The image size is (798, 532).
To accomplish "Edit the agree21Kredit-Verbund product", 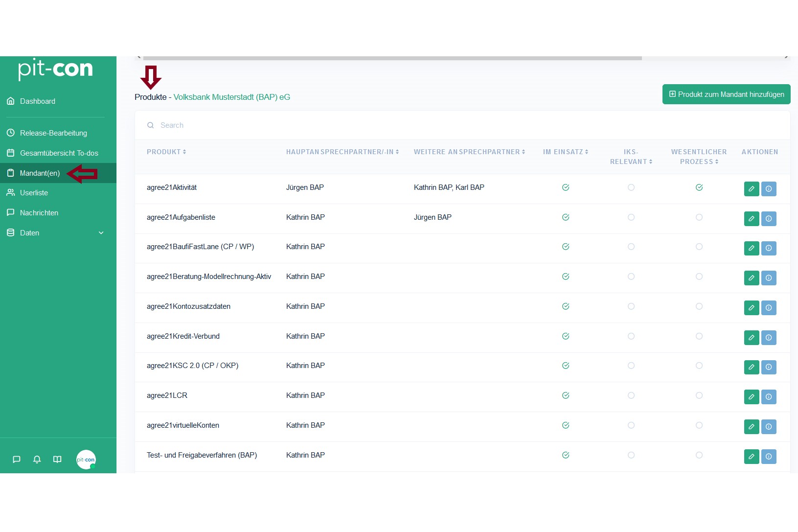I will 752,338.
